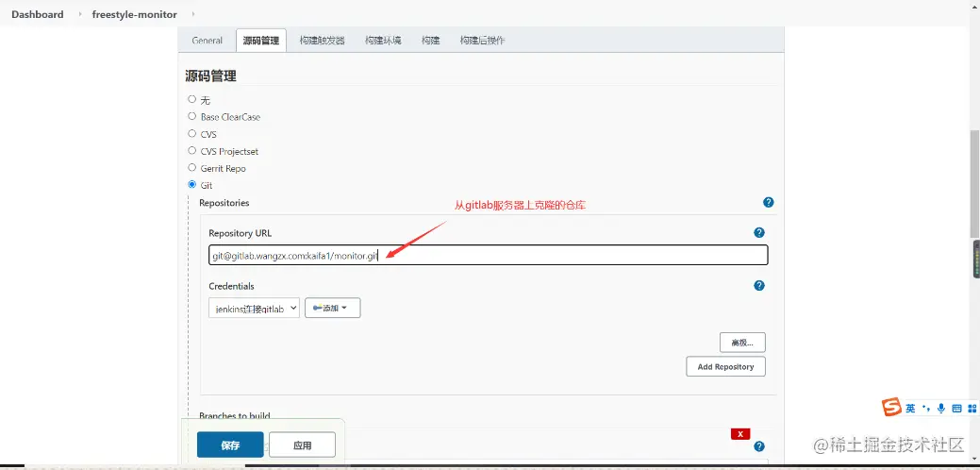Open the Sogou toolbox grid icon
980x470 pixels.
point(972,408)
